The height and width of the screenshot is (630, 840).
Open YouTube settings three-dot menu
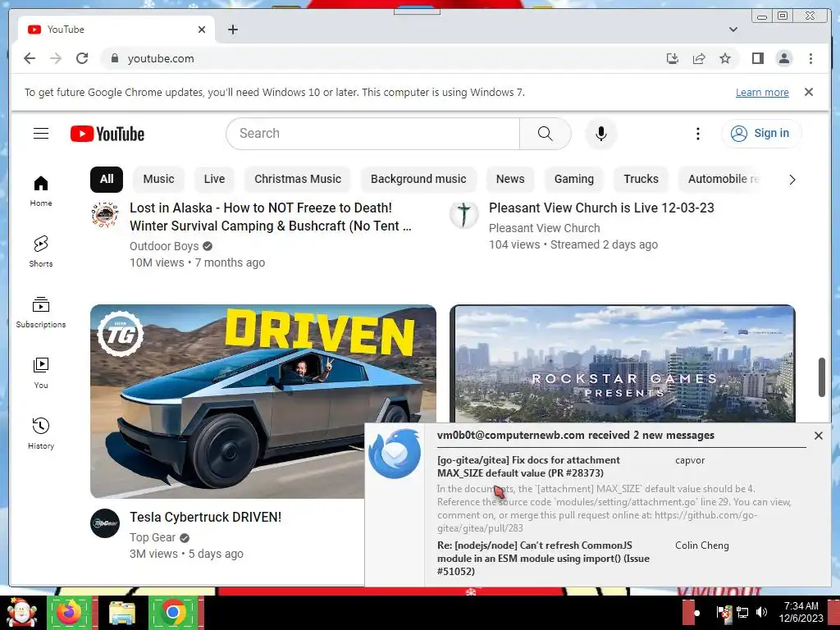pyautogui.click(x=697, y=134)
